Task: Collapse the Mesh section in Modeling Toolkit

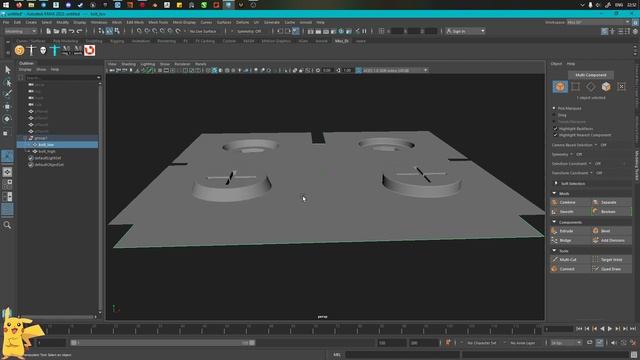Action: (x=554, y=193)
